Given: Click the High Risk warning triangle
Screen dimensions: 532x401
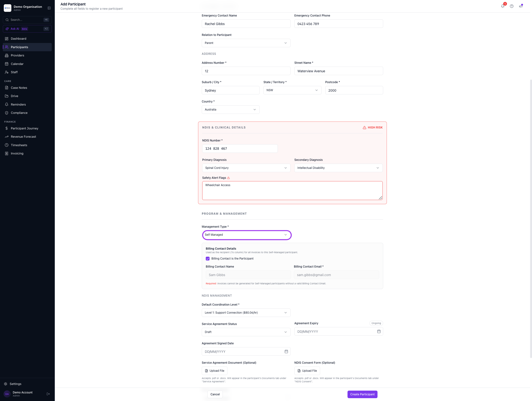Looking at the screenshot, I should 364,128.
